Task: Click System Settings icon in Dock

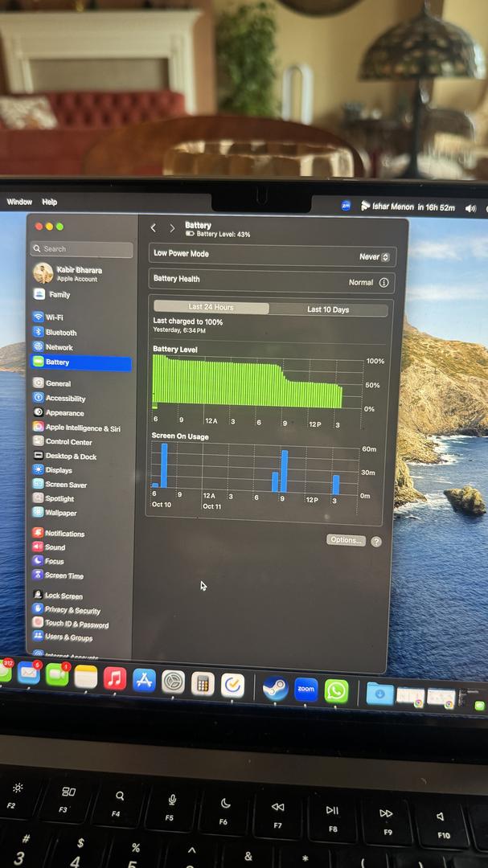Action: [174, 682]
